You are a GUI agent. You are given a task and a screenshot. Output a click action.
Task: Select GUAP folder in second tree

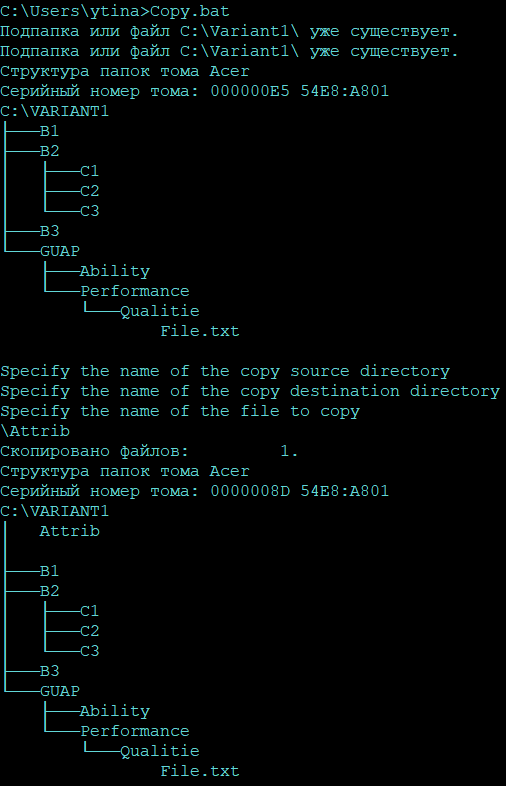60,691
